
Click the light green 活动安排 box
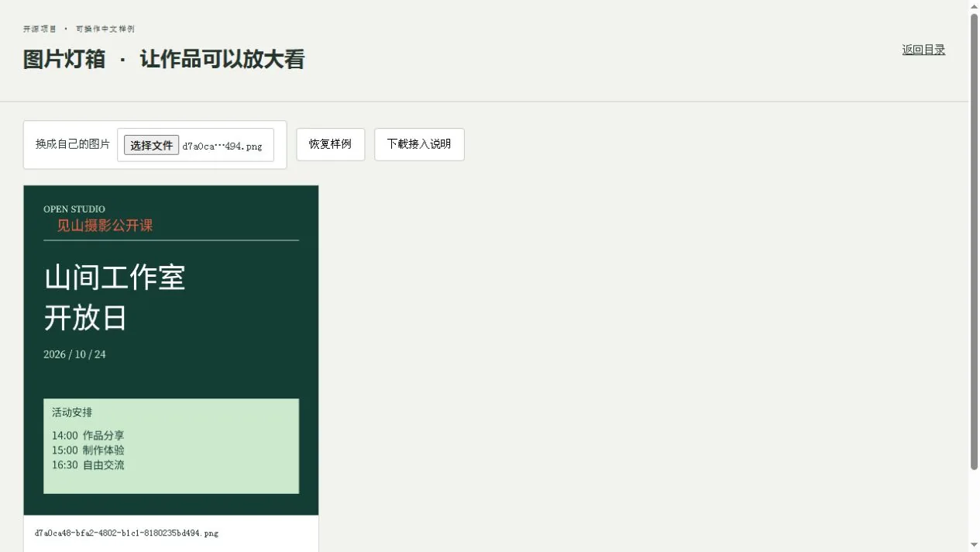171,446
